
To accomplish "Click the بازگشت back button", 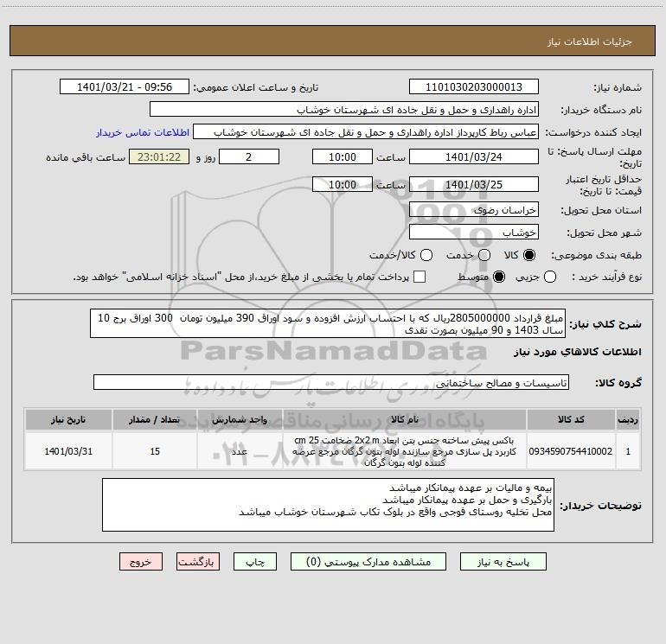I will (x=198, y=562).
